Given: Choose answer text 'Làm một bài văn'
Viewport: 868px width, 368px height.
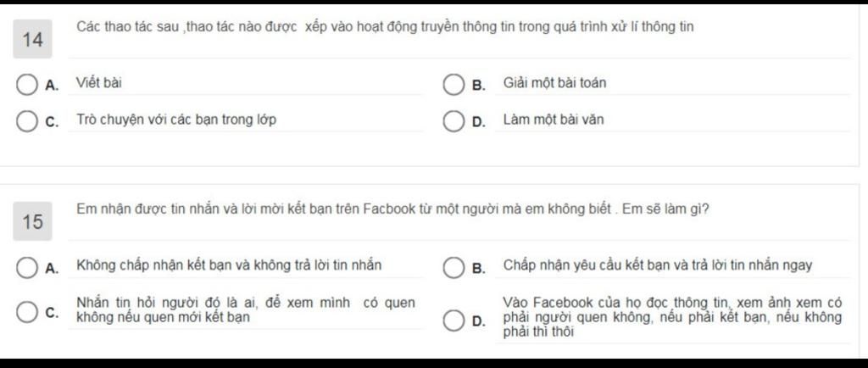Looking at the screenshot, I should click(x=554, y=120).
